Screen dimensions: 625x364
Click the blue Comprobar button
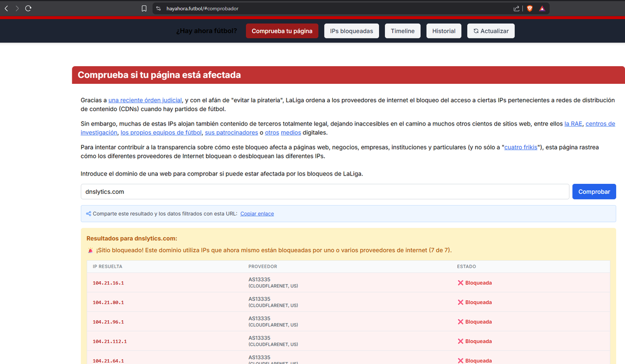click(594, 192)
